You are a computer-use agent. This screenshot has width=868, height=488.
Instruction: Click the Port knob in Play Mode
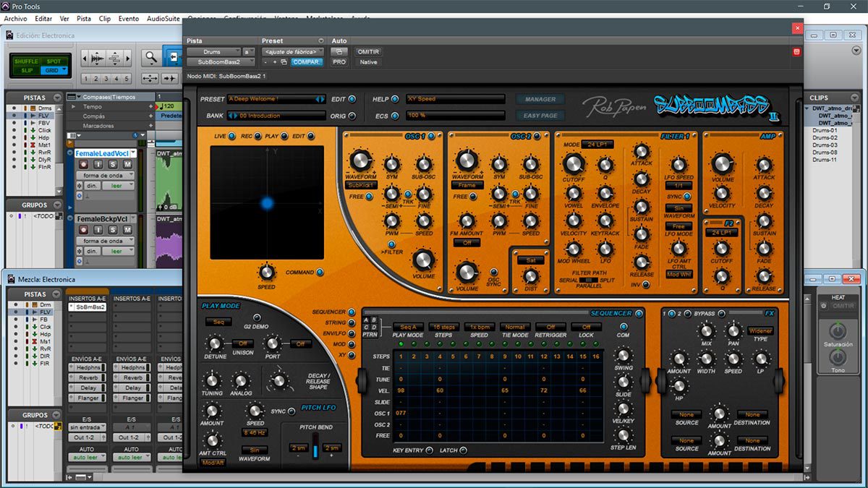(272, 343)
